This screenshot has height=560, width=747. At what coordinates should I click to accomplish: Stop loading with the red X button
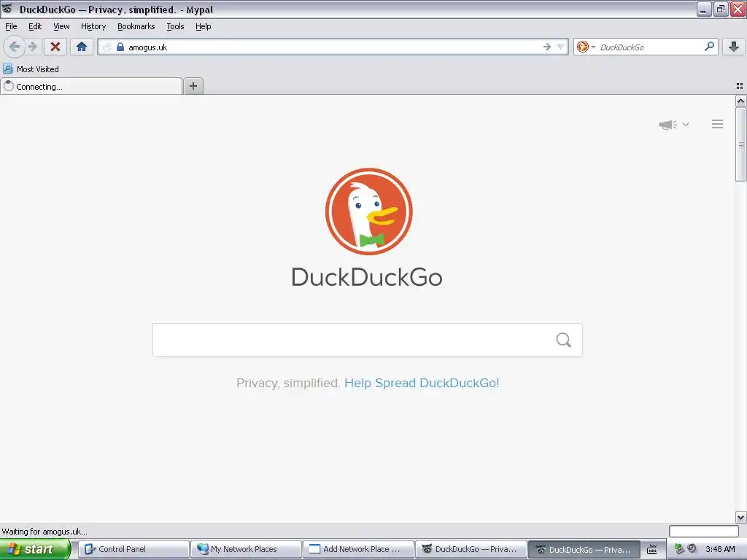tap(55, 47)
